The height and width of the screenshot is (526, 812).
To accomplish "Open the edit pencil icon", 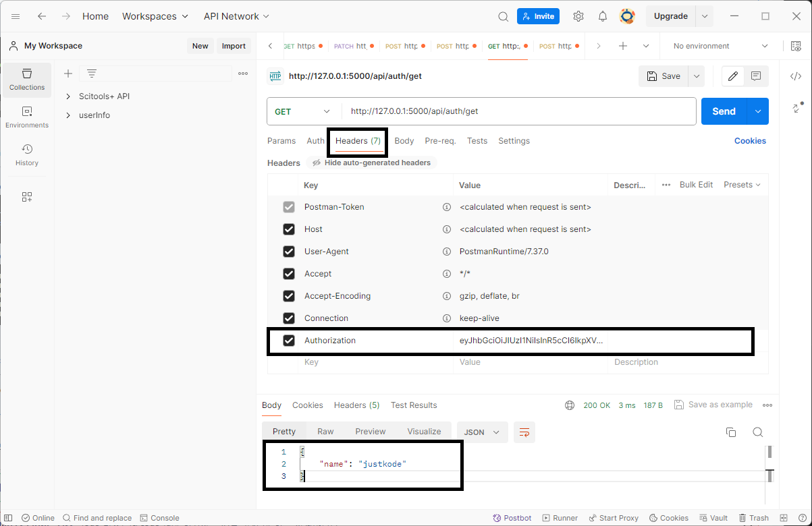I will tap(733, 76).
